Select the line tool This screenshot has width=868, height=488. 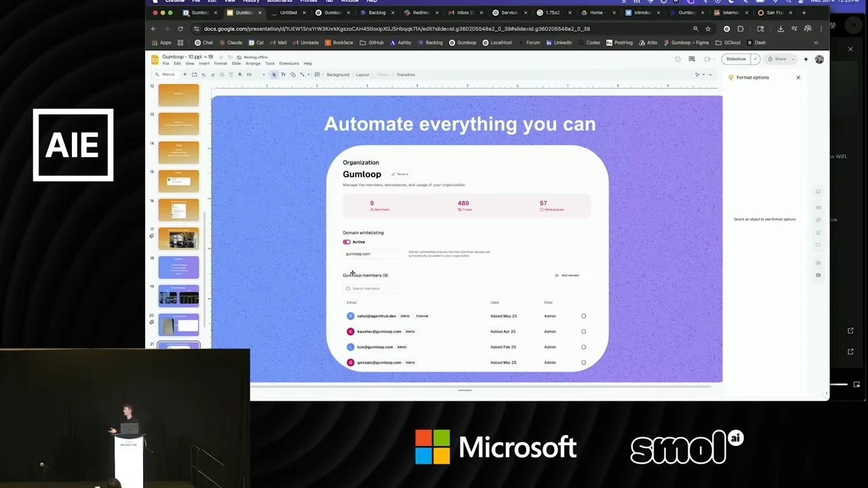302,75
